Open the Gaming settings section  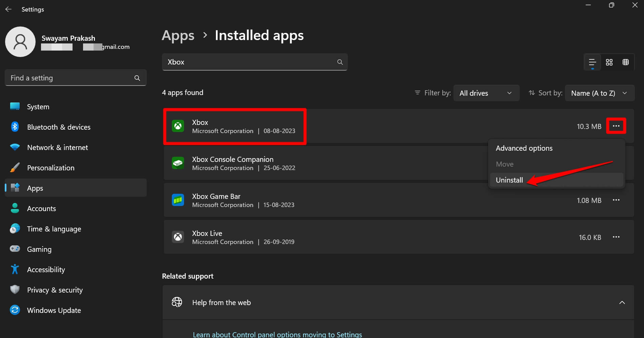pos(39,249)
